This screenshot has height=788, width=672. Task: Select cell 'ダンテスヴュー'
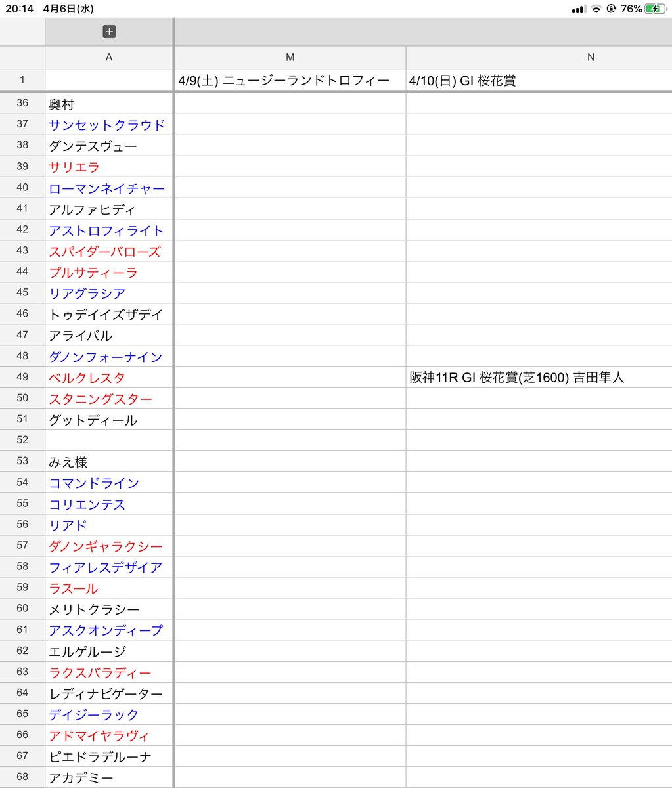pos(109,146)
